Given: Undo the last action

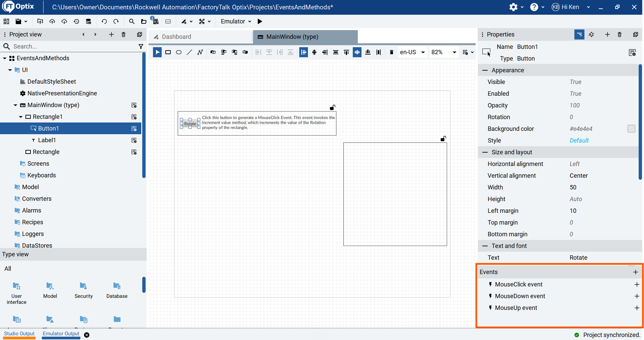Looking at the screenshot, I should (x=104, y=21).
